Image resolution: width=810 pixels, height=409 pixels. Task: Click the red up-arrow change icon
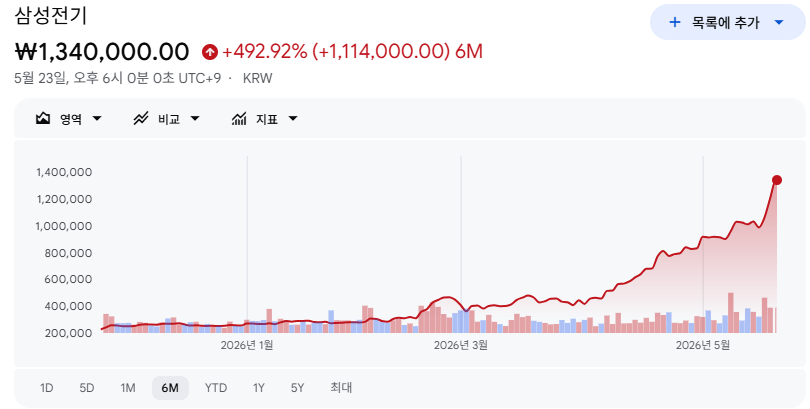[x=210, y=52]
